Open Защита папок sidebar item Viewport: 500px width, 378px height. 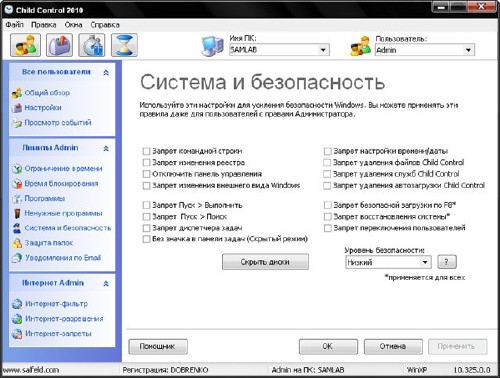click(49, 243)
